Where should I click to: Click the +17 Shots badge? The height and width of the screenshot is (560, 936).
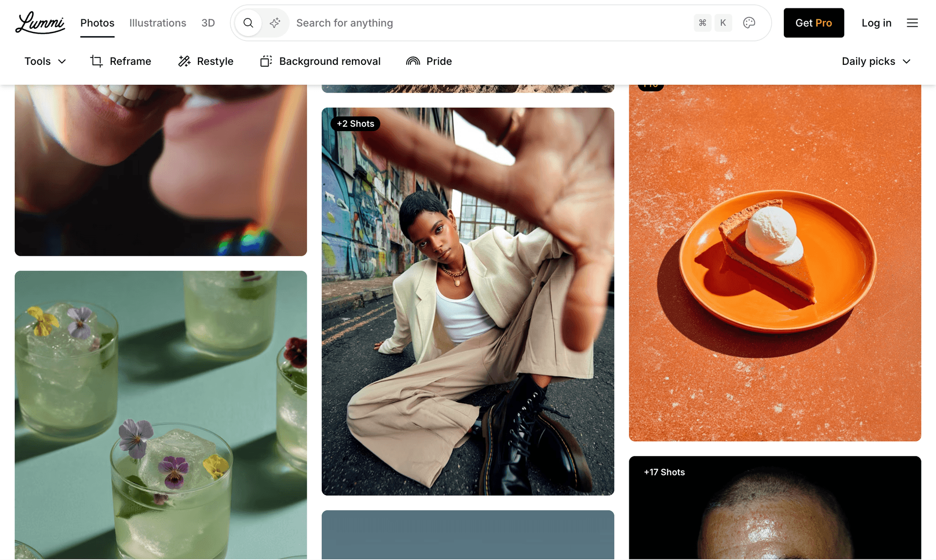664,472
